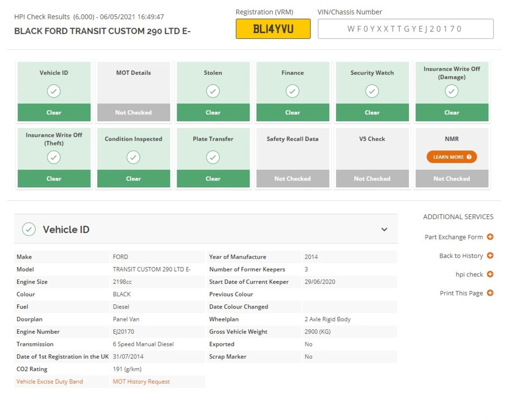Click Gross Vehicle Weight value "2900 (KG)"
The height and width of the screenshot is (420, 512).
(317, 331)
